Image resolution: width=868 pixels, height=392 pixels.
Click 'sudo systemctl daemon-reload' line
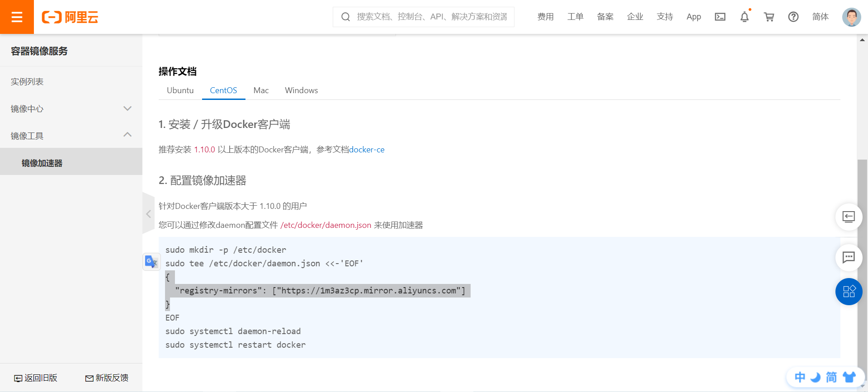click(233, 331)
